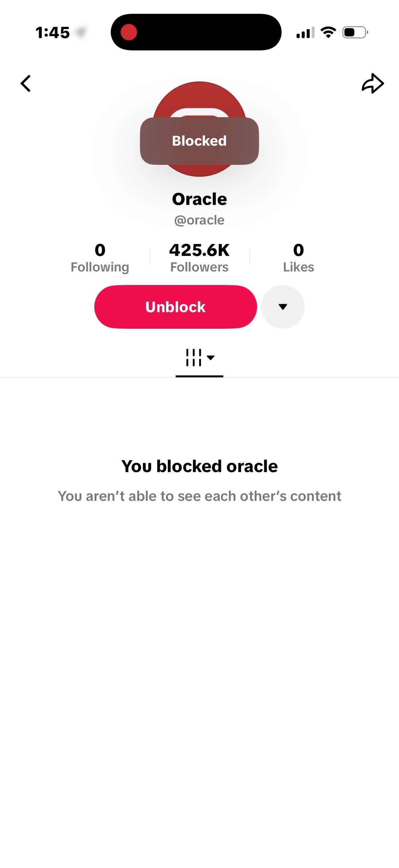Expand the grid sort dropdown arrow
Viewport: 399px width, 868px height.
pos(211,358)
